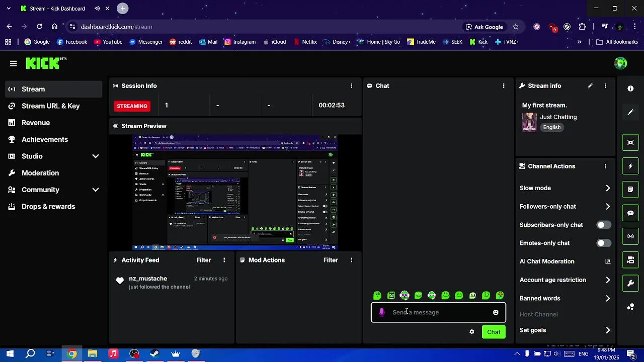644x362 pixels.
Task: Click the purple microphone icon in chat box
Action: click(382, 312)
